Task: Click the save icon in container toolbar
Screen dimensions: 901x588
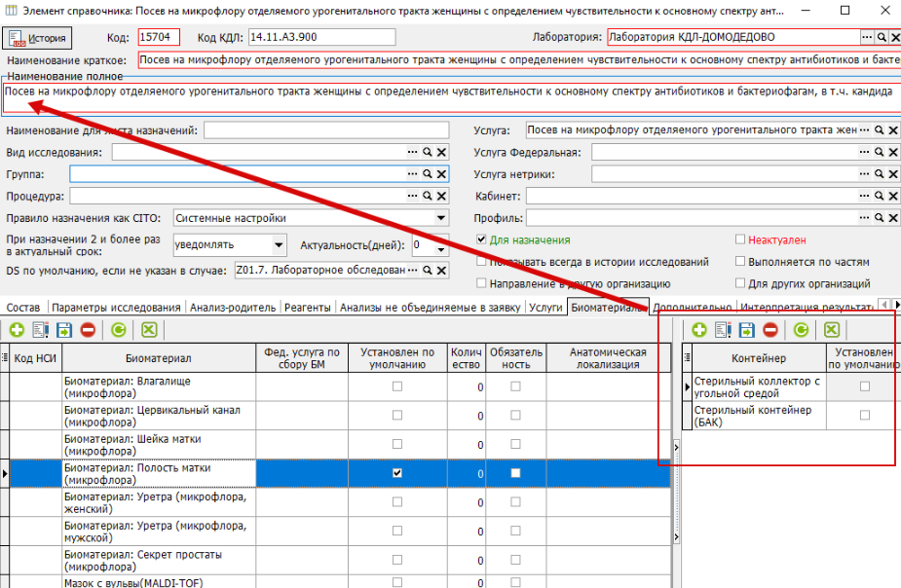Action: click(746, 330)
